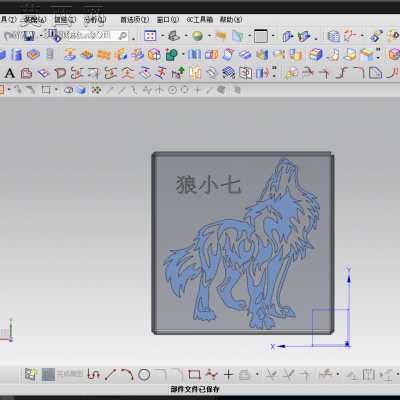Open the 首选项(P) menu
Screen dimensions: 400x400
click(x=135, y=20)
